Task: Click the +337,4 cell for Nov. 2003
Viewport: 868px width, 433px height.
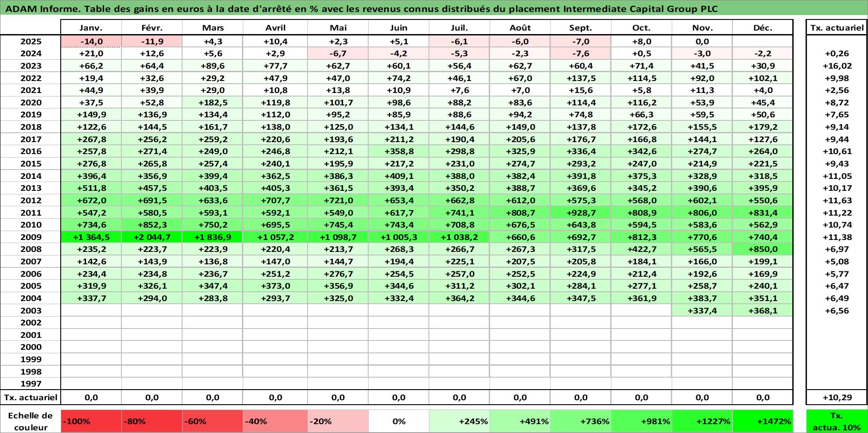Action: click(x=702, y=310)
